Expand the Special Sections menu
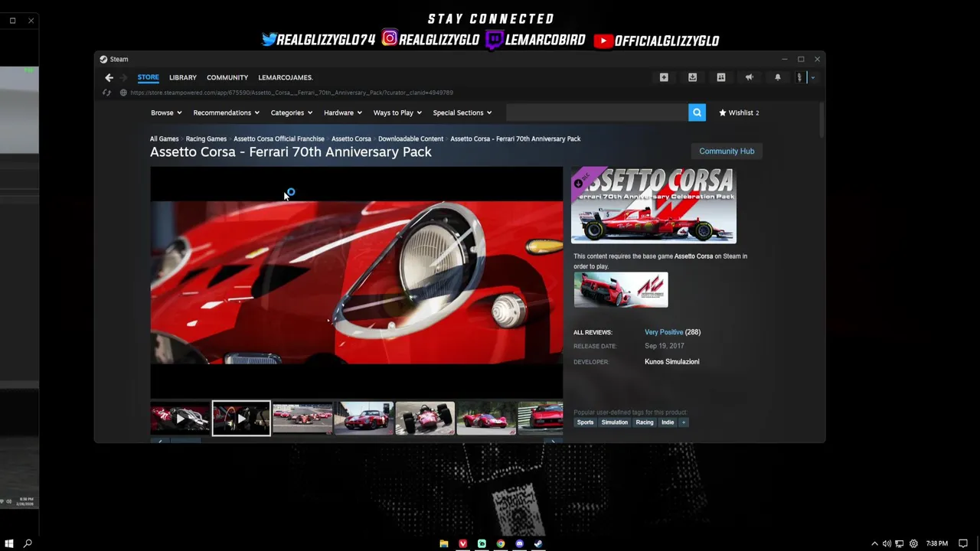Image resolution: width=980 pixels, height=551 pixels. (x=462, y=112)
